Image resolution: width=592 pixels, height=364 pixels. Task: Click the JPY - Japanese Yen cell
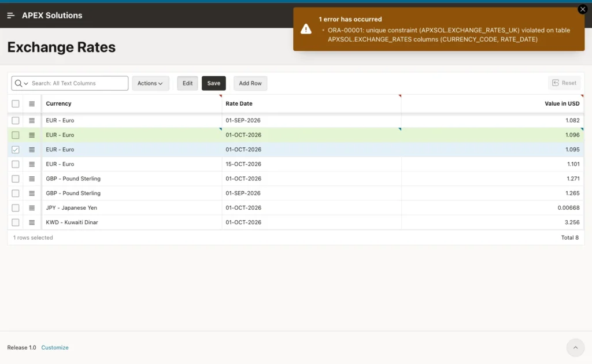click(132, 208)
